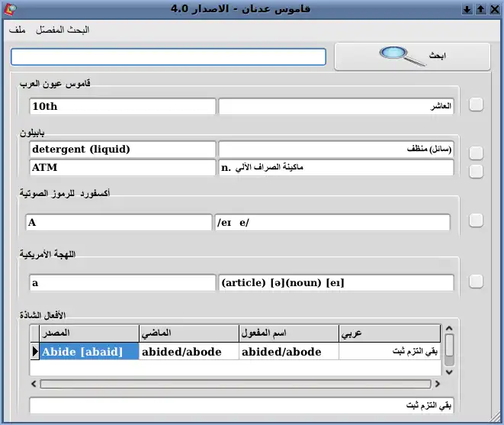Viewport: 504px width, 425px height.
Task: Click the window up-arrow title bar button
Action: (481, 9)
